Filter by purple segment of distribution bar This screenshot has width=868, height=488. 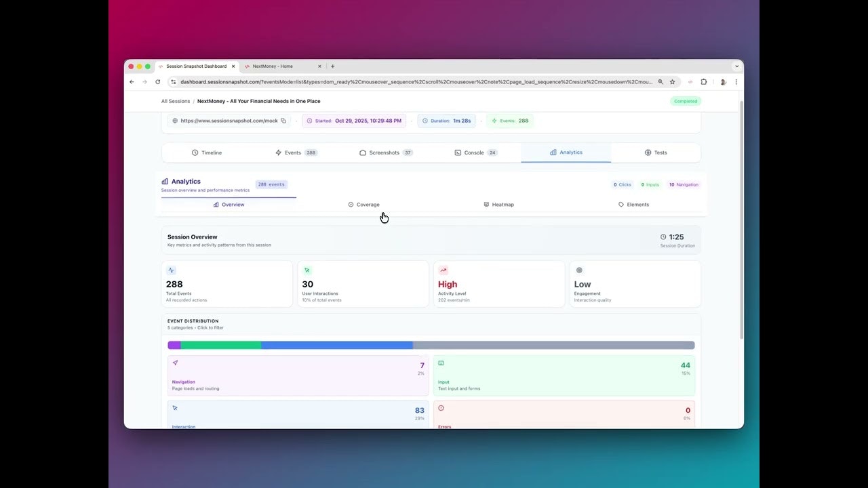pos(174,345)
